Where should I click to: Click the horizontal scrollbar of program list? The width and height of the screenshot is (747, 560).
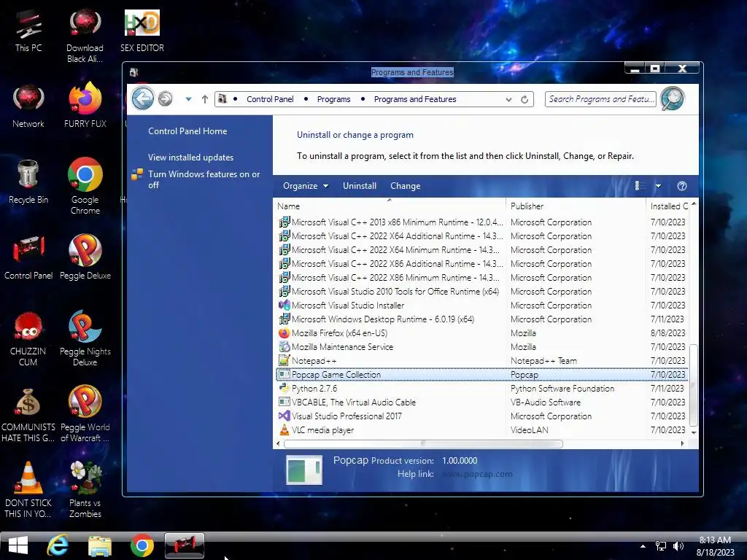(x=423, y=443)
